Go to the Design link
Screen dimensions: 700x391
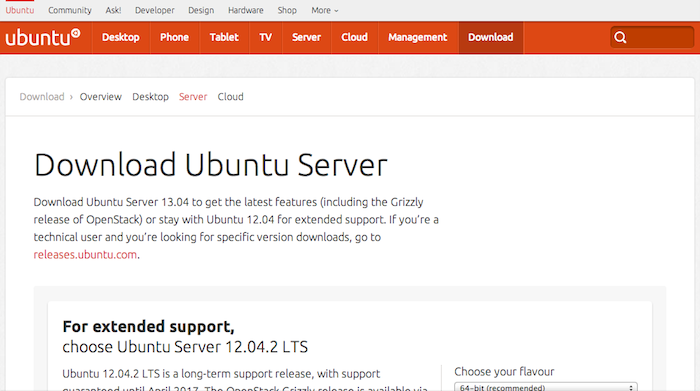click(x=201, y=10)
